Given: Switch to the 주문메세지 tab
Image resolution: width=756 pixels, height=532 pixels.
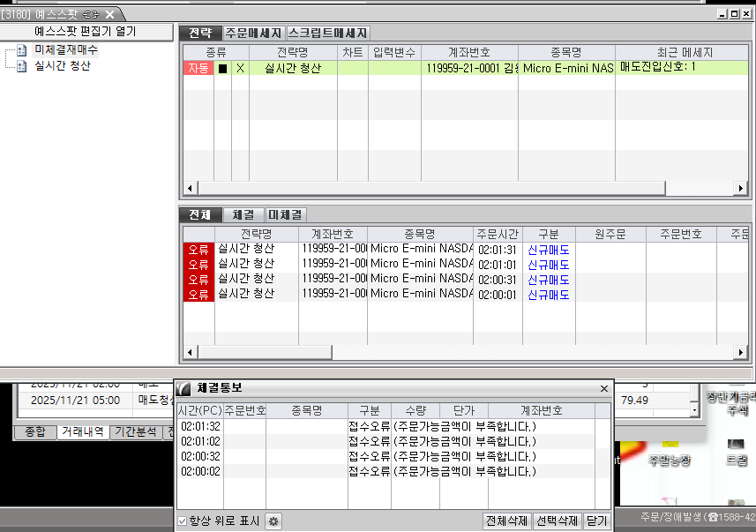Looking at the screenshot, I should click(x=253, y=33).
